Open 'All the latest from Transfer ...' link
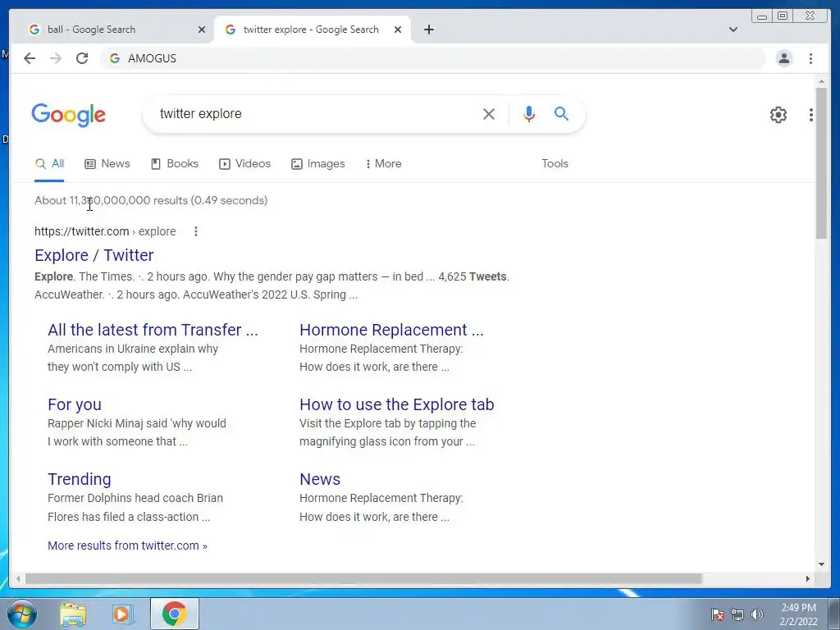 153,330
